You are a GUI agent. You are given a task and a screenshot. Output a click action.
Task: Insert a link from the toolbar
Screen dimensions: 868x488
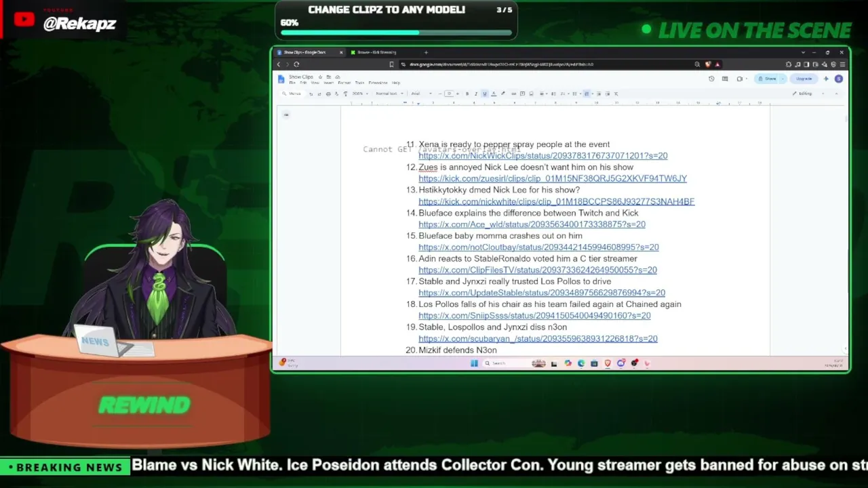(x=513, y=94)
